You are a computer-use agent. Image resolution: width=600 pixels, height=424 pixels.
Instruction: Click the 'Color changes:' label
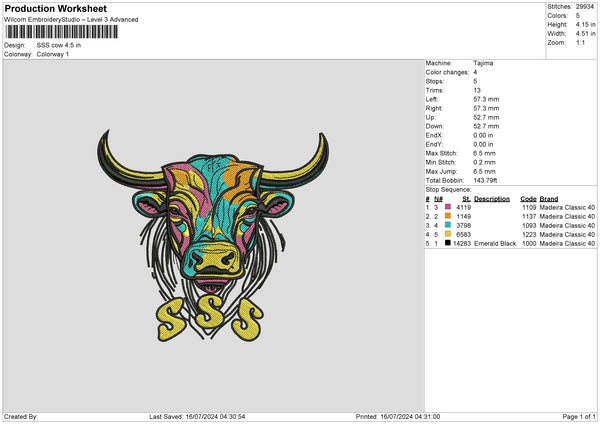point(447,72)
